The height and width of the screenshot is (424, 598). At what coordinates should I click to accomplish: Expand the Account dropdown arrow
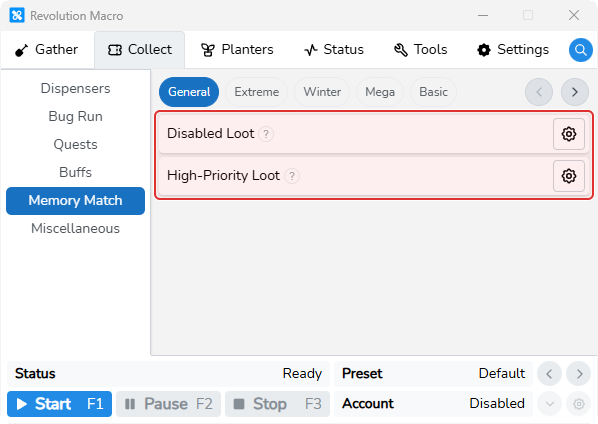tap(549, 404)
